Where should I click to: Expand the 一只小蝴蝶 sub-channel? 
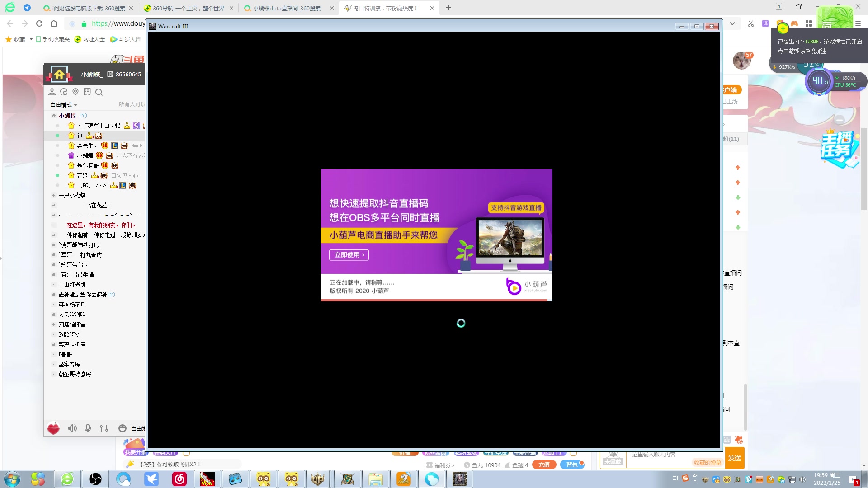(54, 195)
